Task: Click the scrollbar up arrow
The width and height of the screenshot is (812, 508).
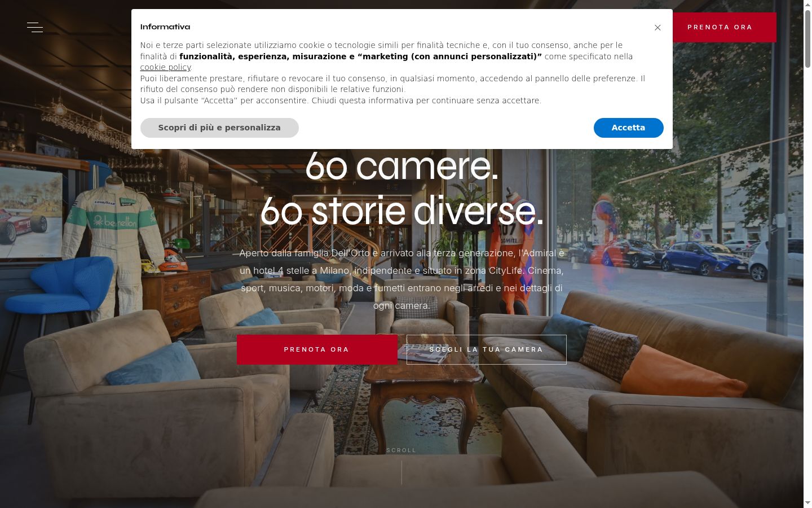Action: [807, 5]
